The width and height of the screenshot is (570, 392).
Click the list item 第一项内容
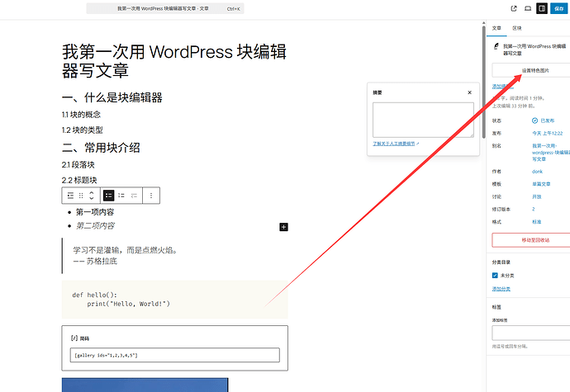click(95, 212)
